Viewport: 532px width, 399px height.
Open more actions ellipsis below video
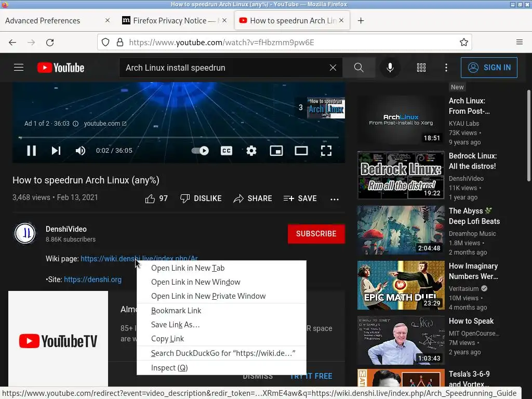coord(335,199)
